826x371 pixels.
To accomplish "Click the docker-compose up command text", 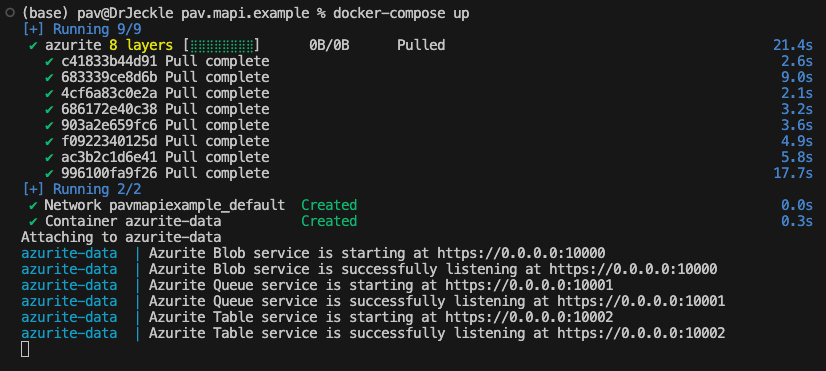I will click(401, 14).
